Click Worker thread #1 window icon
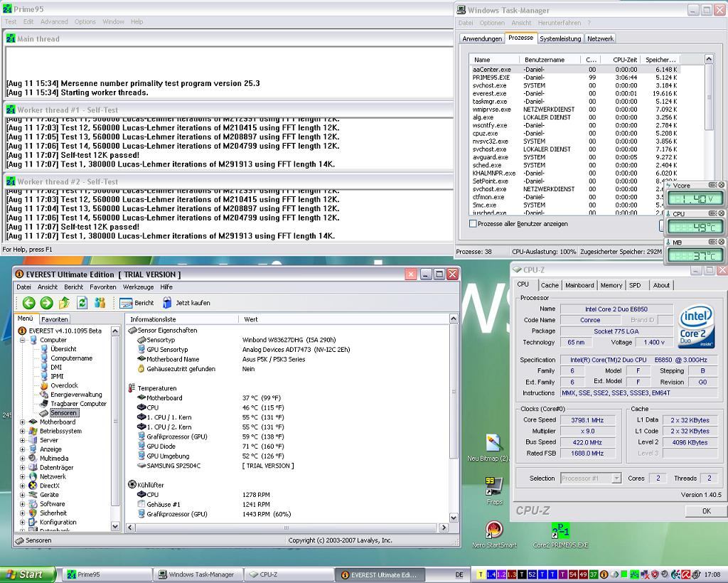Image resolution: width=728 pixels, height=583 pixels. [11, 110]
